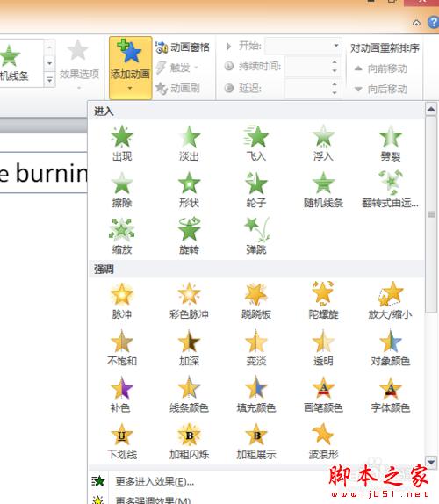Open the 添加动画 dropdown button
This screenshot has height=504, width=439.
[130, 68]
